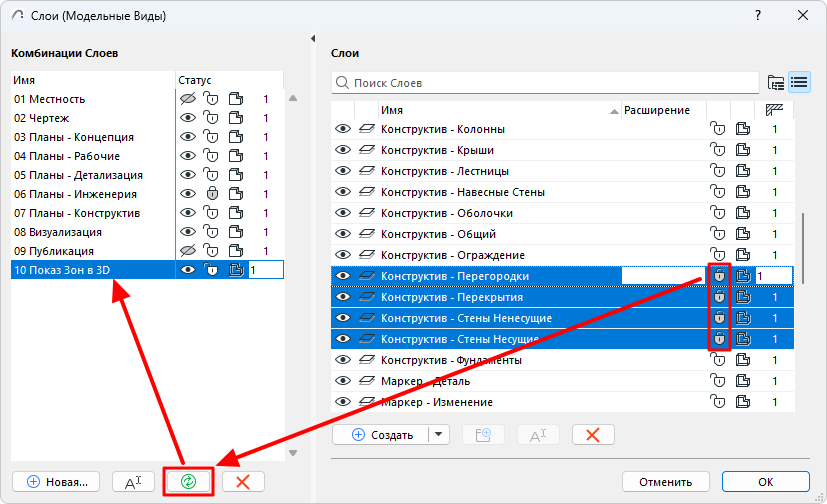Lock the Конструктив - Общий layer
The width and height of the screenshot is (827, 504).
718,234
